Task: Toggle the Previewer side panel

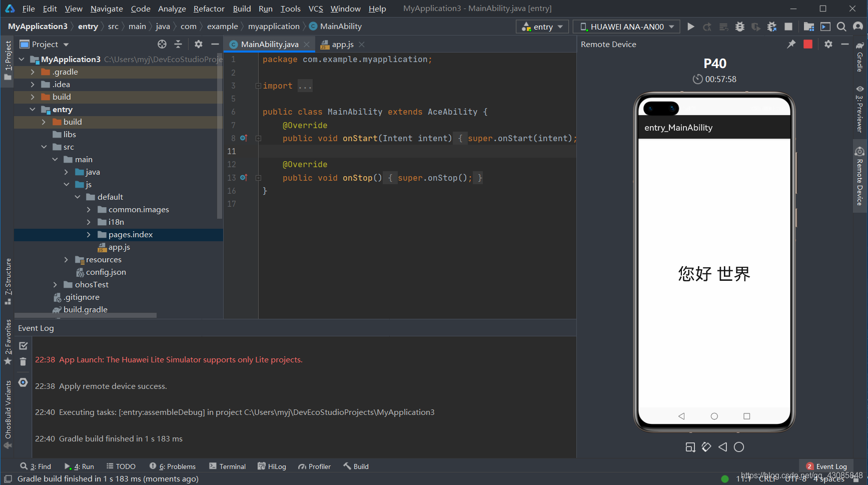Action: 859,109
